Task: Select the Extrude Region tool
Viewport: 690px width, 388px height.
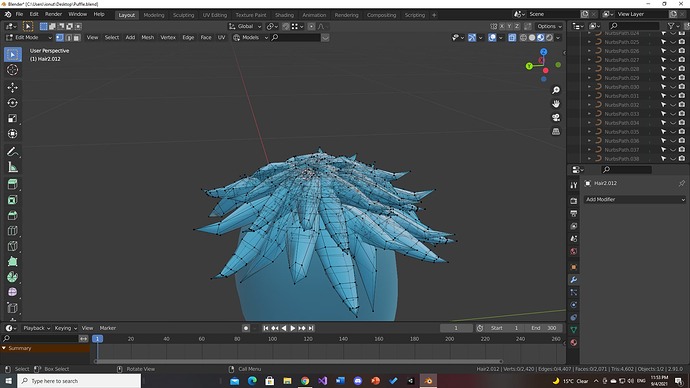Action: click(x=12, y=185)
